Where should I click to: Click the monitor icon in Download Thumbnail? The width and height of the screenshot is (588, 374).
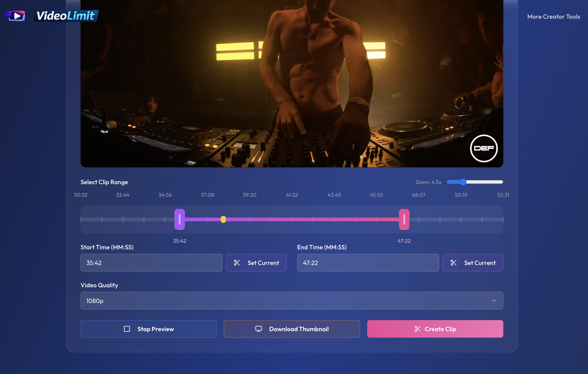coord(258,329)
